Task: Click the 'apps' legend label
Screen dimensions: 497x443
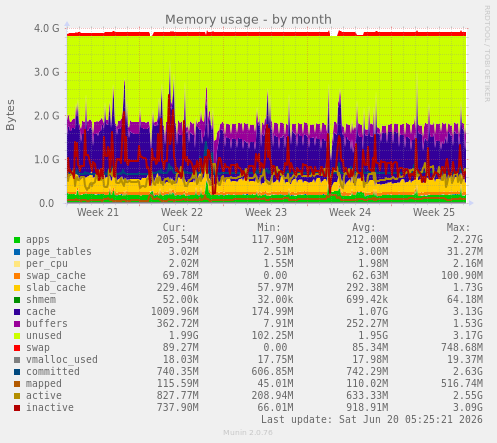Action: point(38,240)
